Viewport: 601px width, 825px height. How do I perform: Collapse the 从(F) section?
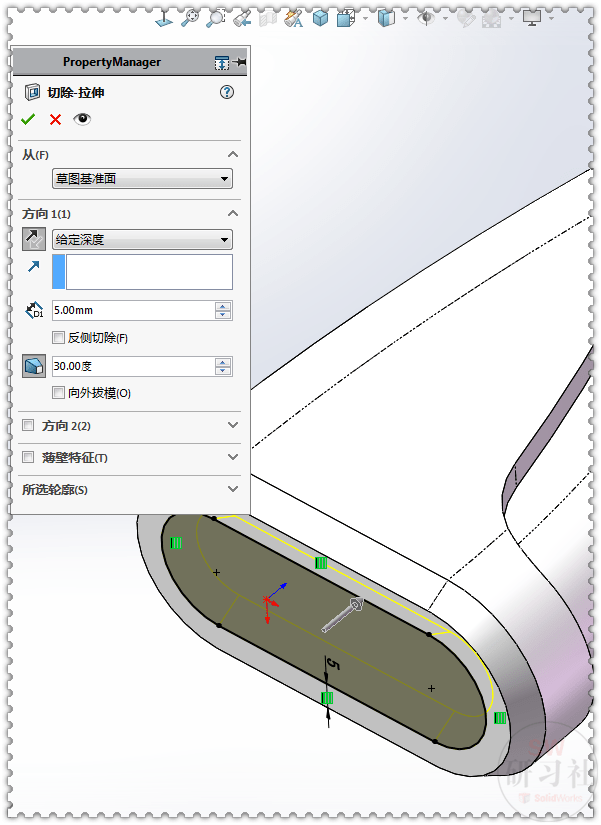(x=233, y=154)
